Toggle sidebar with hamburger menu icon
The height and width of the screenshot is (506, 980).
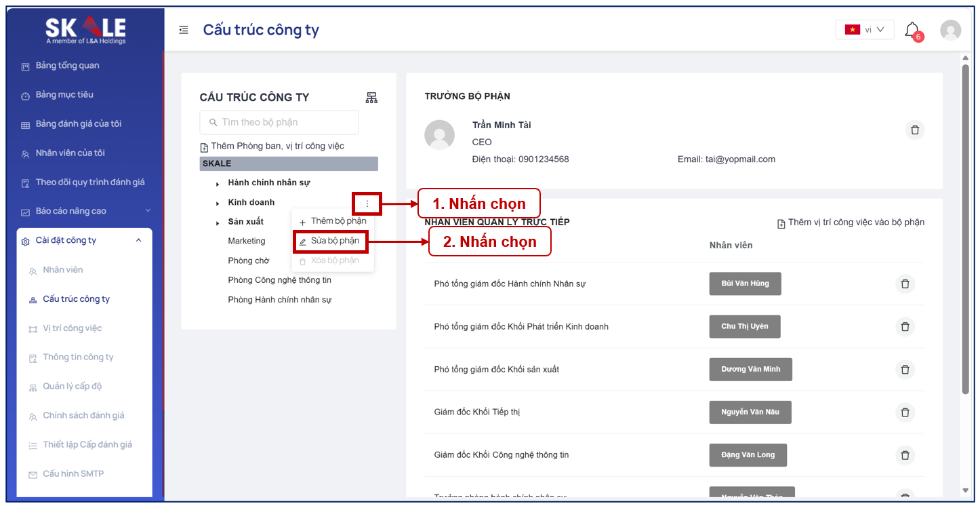click(x=184, y=30)
